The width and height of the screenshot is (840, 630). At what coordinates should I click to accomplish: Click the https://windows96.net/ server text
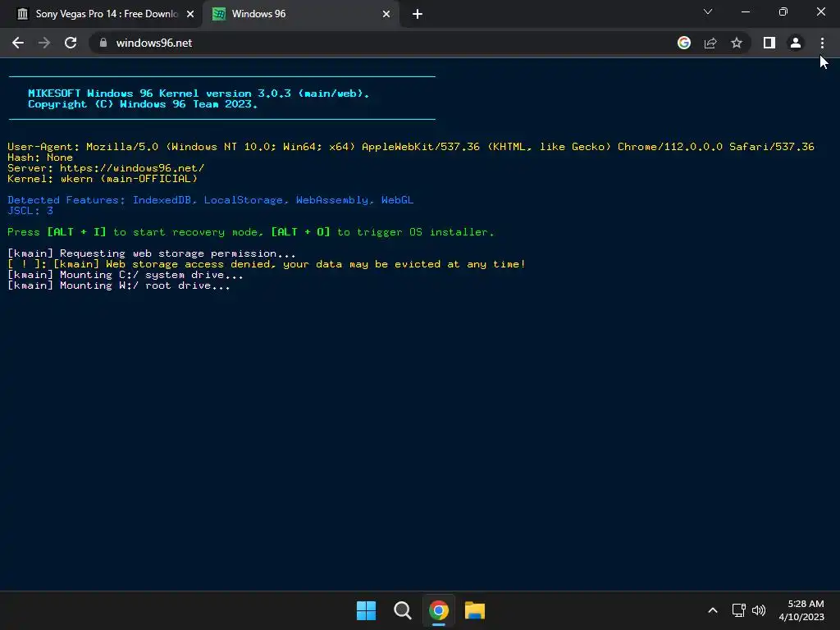(132, 168)
